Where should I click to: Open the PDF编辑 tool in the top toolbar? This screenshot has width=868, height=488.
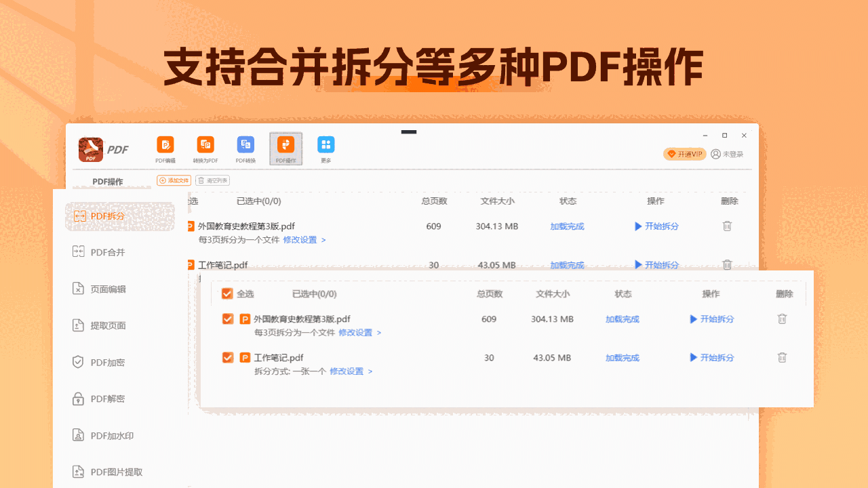[x=165, y=148]
